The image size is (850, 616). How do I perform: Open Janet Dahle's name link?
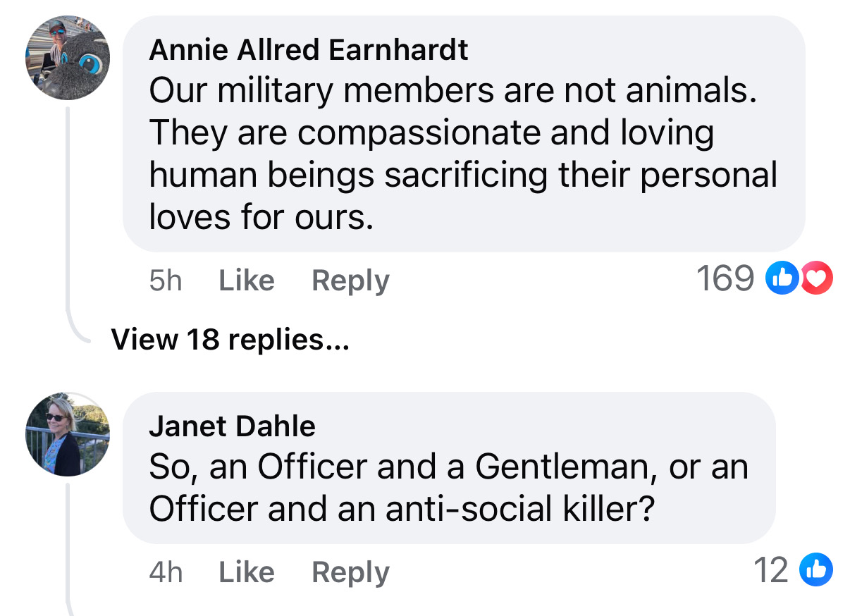(x=232, y=426)
